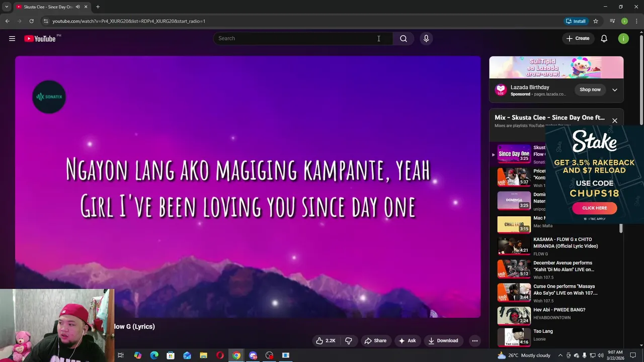View site information icon in address bar
Image resolution: width=644 pixels, height=362 pixels.
pos(45,21)
